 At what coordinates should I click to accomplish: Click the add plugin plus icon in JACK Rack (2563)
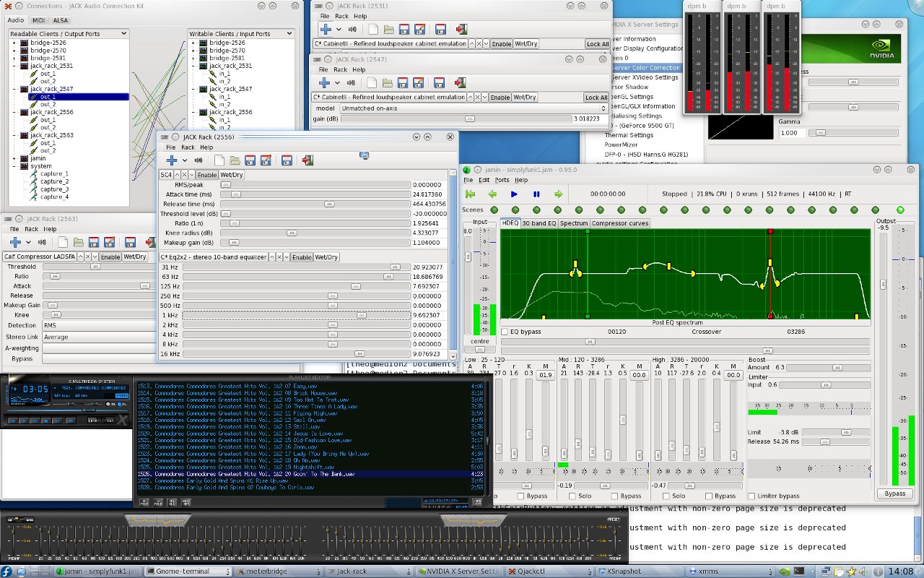point(15,242)
